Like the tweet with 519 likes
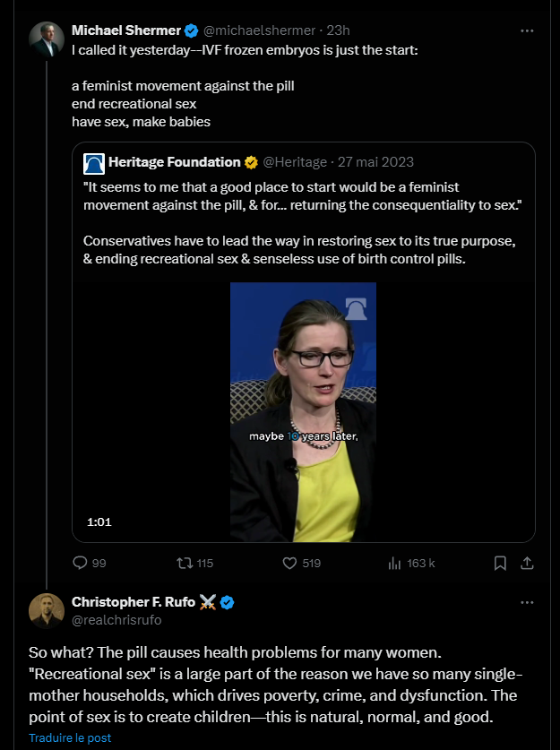 289,563
